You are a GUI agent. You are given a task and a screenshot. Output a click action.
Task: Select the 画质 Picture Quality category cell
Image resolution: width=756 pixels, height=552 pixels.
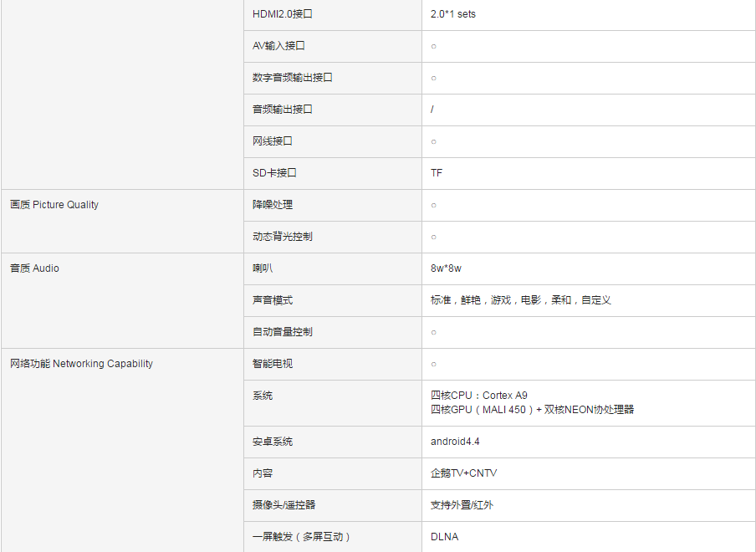coord(54,205)
